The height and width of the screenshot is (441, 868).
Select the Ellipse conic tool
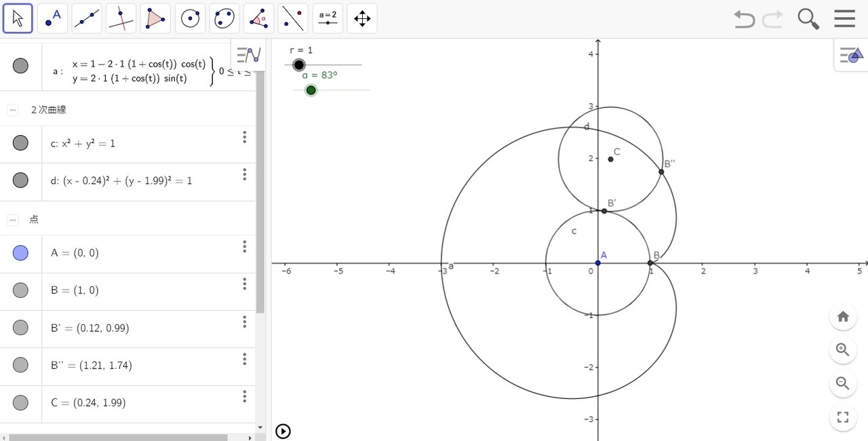click(224, 18)
